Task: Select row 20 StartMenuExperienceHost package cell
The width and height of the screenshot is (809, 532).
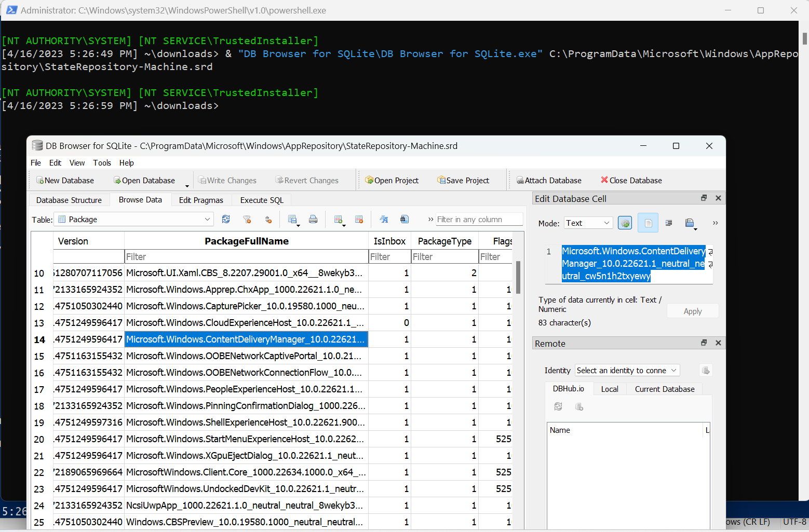Action: click(x=246, y=439)
